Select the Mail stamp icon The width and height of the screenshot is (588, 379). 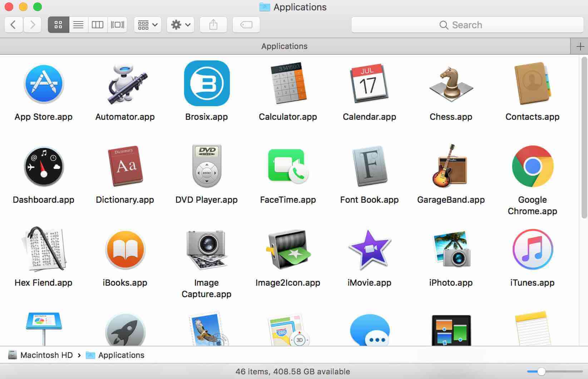click(x=208, y=329)
